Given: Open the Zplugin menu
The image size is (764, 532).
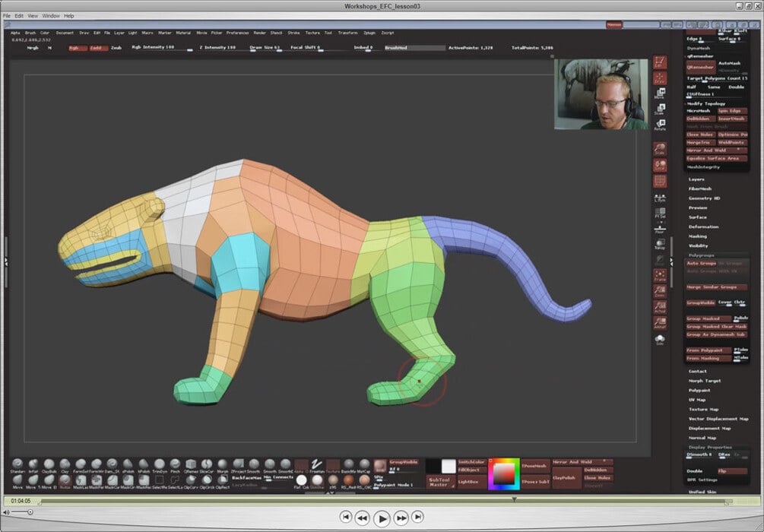Looking at the screenshot, I should (x=369, y=33).
